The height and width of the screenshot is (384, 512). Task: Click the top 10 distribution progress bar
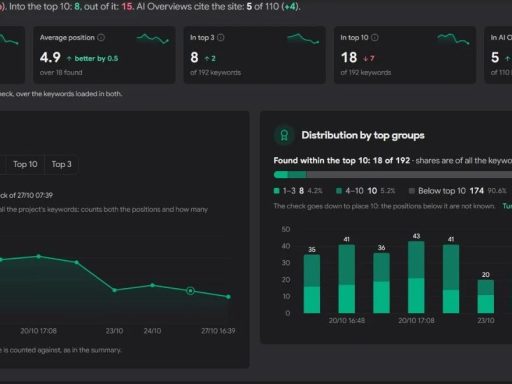[393, 175]
